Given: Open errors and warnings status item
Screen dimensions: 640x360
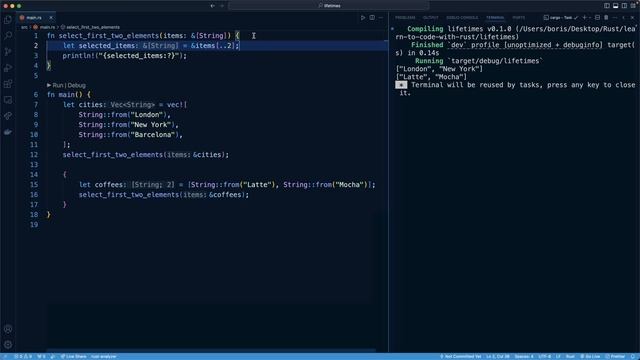Looking at the screenshot, I should (23, 356).
